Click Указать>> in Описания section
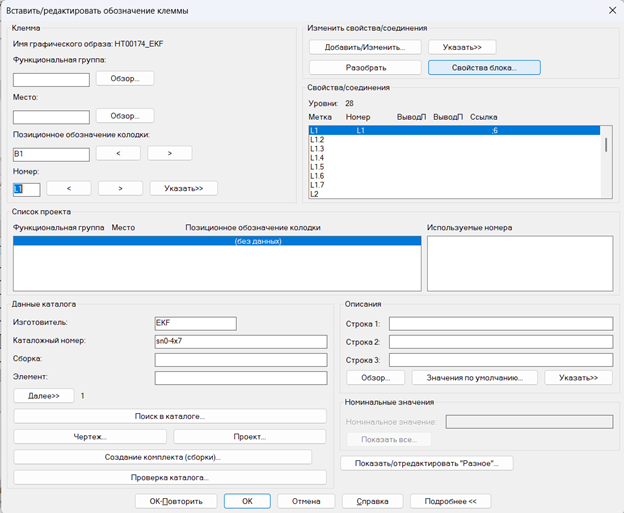Viewport: 624px width, 513px height. click(579, 378)
